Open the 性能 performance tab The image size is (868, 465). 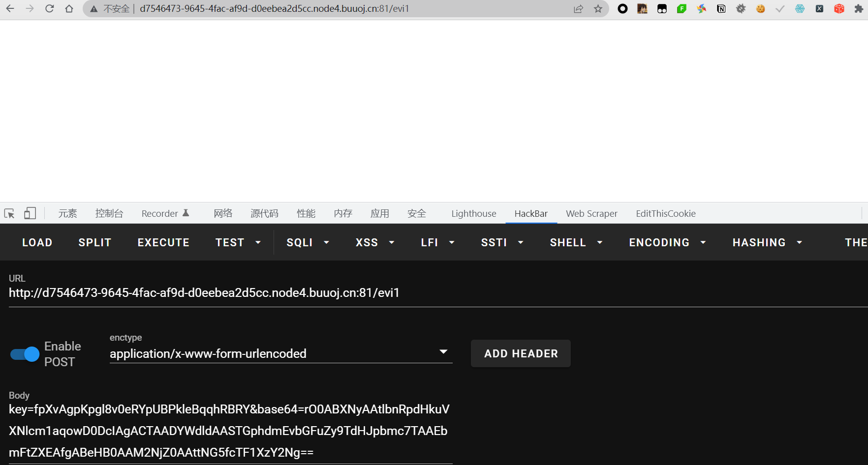point(306,213)
